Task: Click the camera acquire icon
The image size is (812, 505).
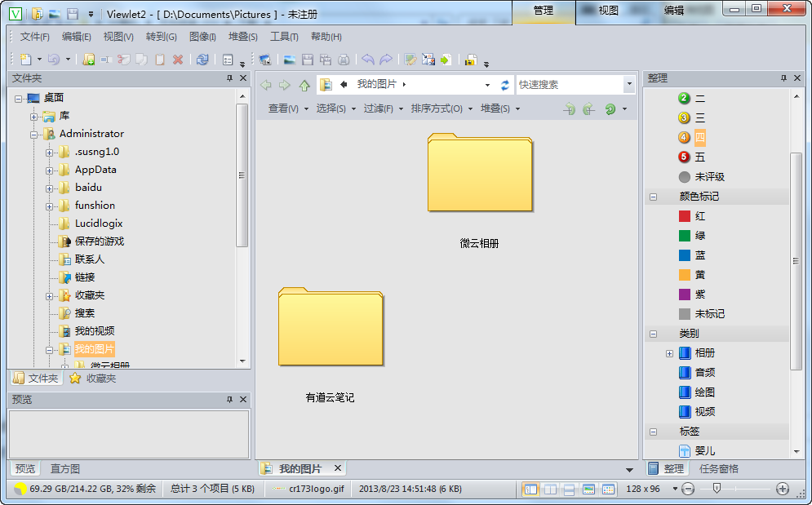Action: pyautogui.click(x=265, y=60)
